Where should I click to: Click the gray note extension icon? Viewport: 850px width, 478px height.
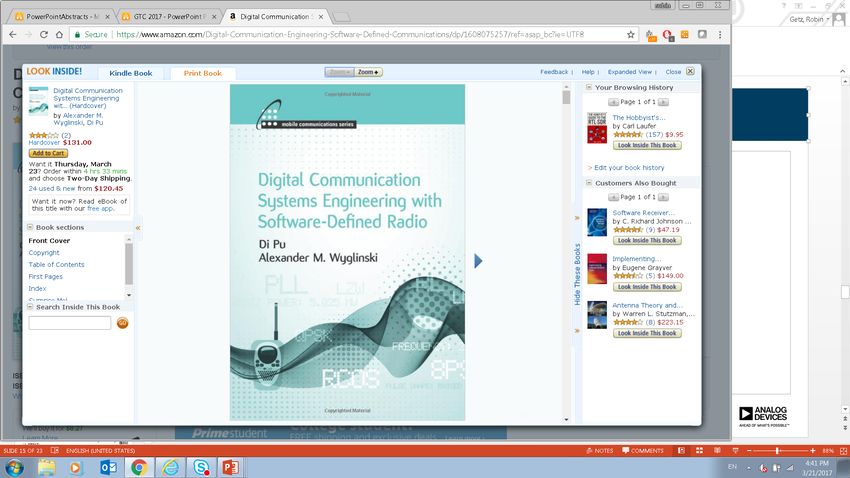[702, 34]
